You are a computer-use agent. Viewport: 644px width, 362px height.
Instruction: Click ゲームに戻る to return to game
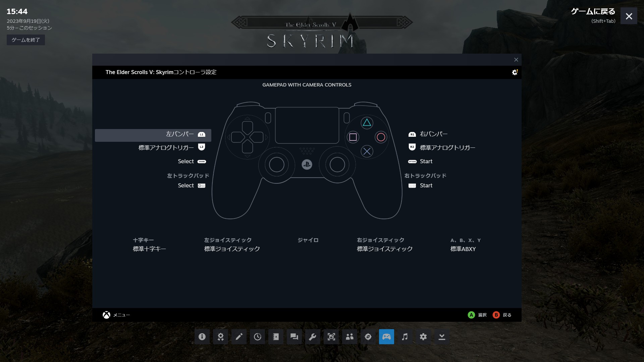coord(593,12)
